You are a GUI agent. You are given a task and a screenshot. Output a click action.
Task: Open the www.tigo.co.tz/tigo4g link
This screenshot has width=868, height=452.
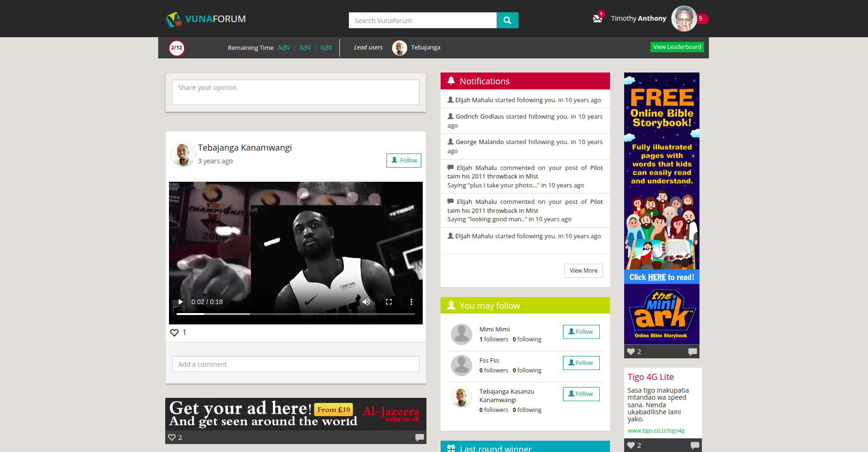point(656,431)
